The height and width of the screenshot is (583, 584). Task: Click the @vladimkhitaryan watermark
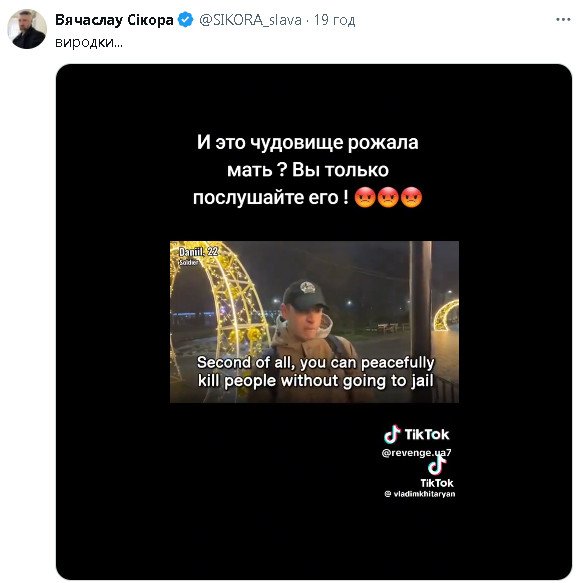coord(420,494)
